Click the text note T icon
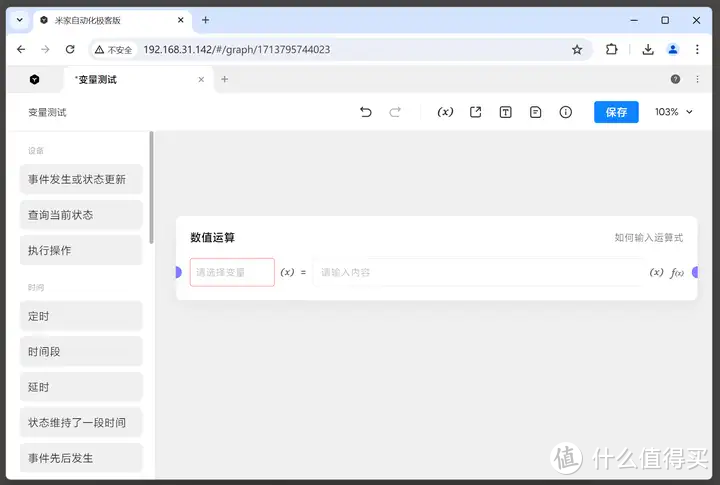Screen dimensions: 720x485 click(x=506, y=112)
